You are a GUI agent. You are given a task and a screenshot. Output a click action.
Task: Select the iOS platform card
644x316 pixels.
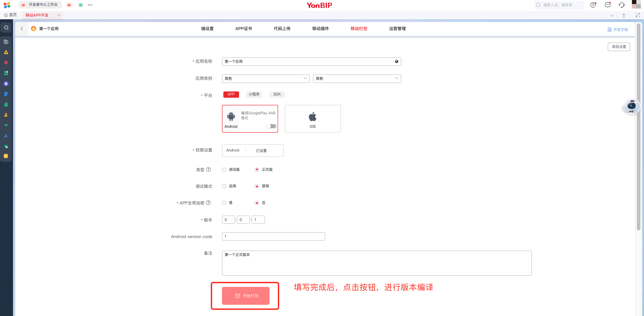point(313,119)
